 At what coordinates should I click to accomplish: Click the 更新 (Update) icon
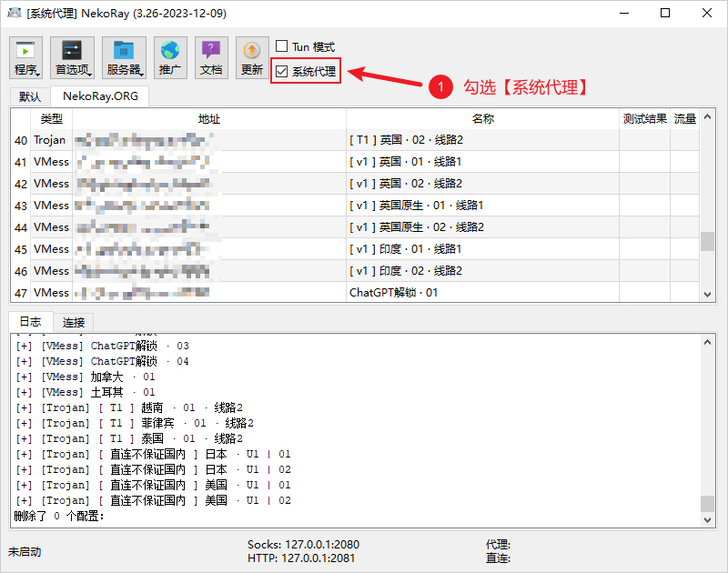click(252, 59)
